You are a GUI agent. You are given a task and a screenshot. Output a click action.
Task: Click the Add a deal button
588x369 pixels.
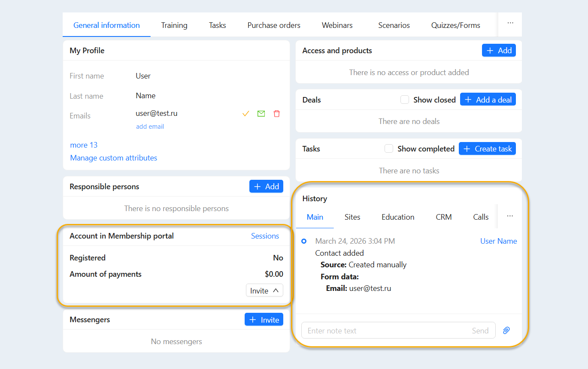point(488,100)
